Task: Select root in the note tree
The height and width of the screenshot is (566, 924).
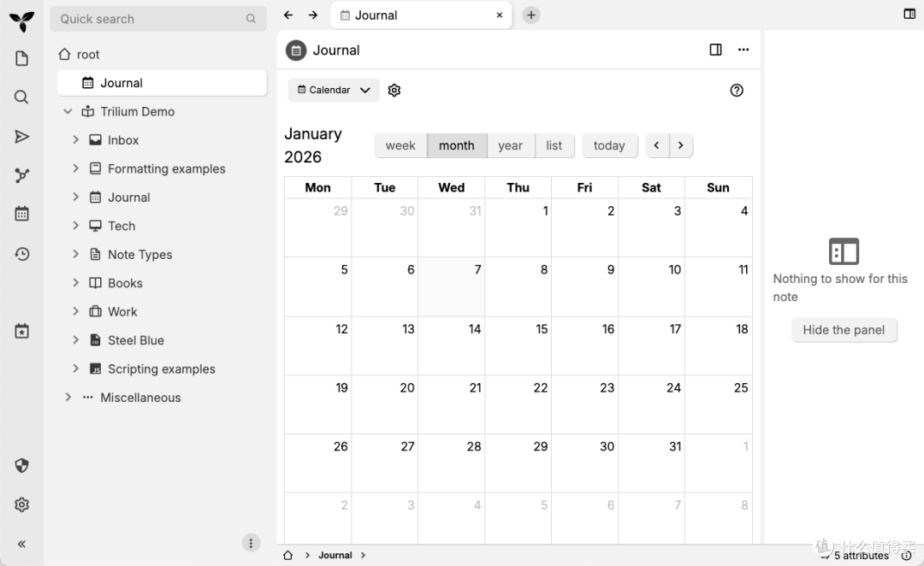Action: pos(88,54)
